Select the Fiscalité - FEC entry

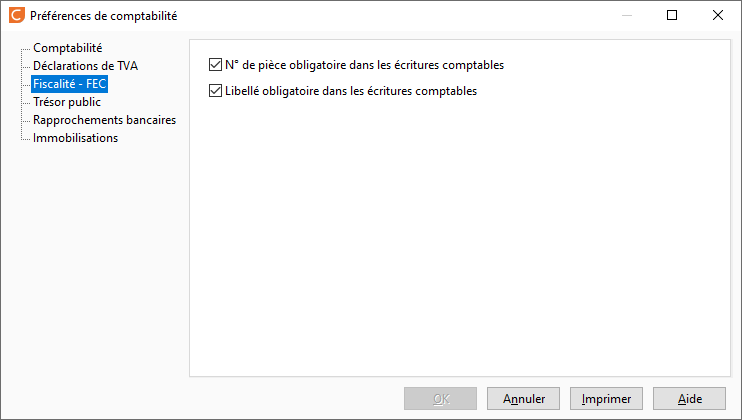[x=70, y=84]
